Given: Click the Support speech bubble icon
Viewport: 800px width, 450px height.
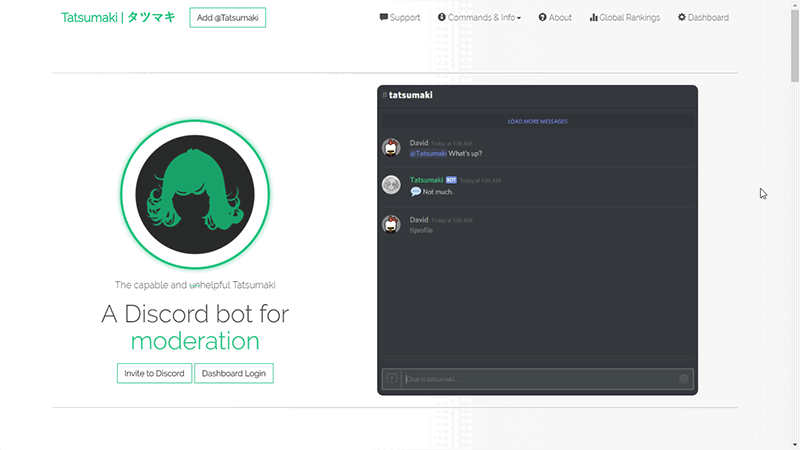Looking at the screenshot, I should tap(384, 18).
